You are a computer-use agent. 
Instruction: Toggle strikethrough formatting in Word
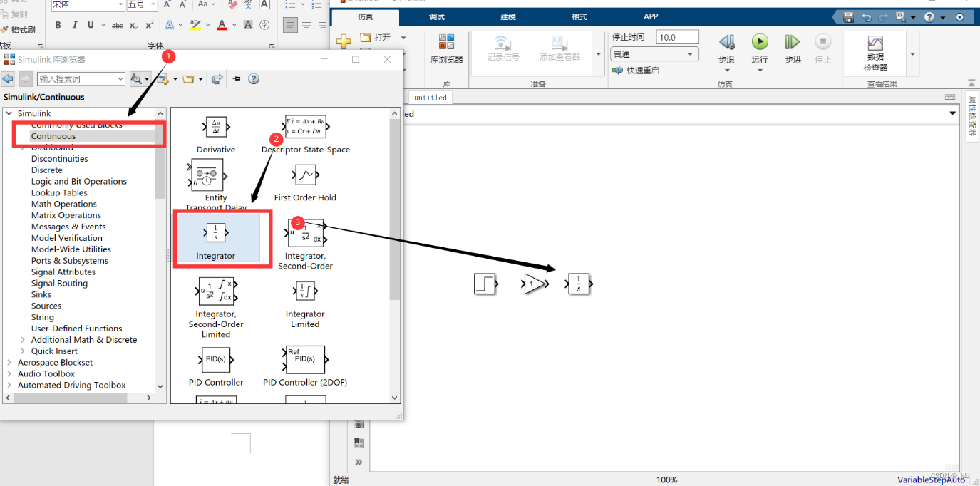tap(117, 25)
